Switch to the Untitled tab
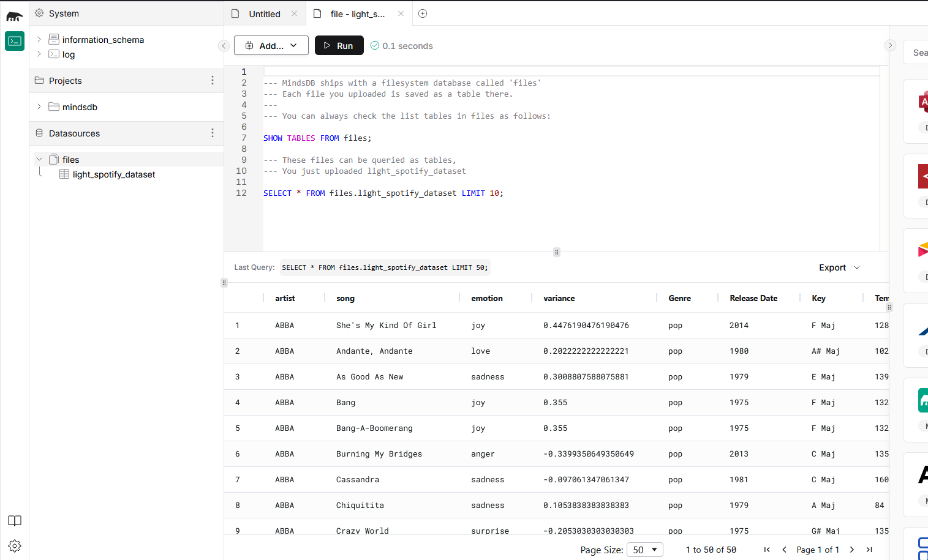928x560 pixels. [264, 13]
